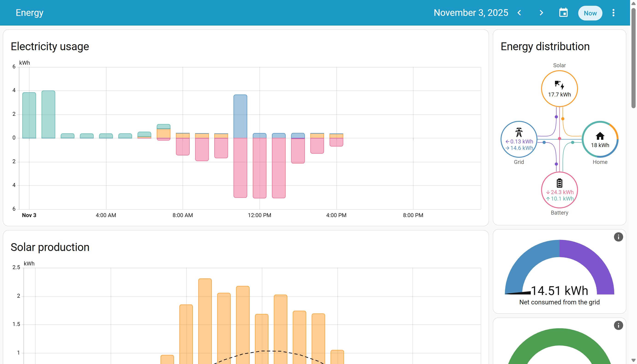Click scrollbar down arrow
This screenshot has width=637, height=364.
[633, 360]
